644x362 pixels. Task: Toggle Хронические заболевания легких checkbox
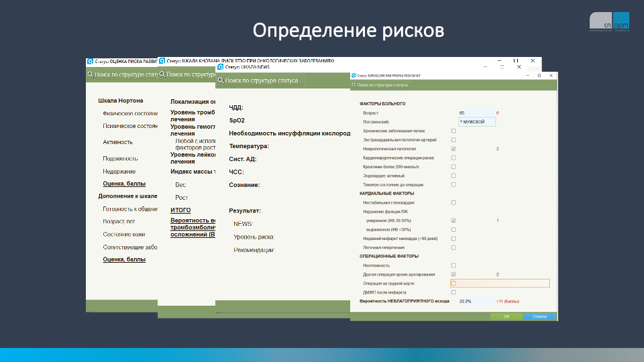tap(453, 131)
